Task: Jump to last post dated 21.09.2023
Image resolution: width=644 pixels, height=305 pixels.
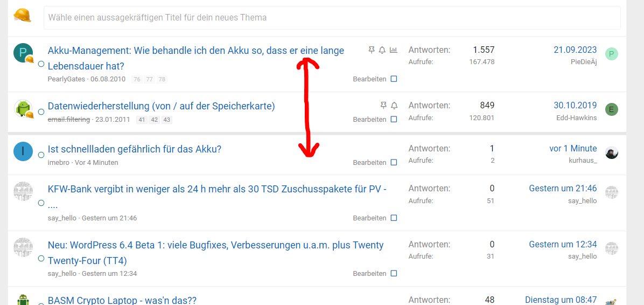Action: 575,50
